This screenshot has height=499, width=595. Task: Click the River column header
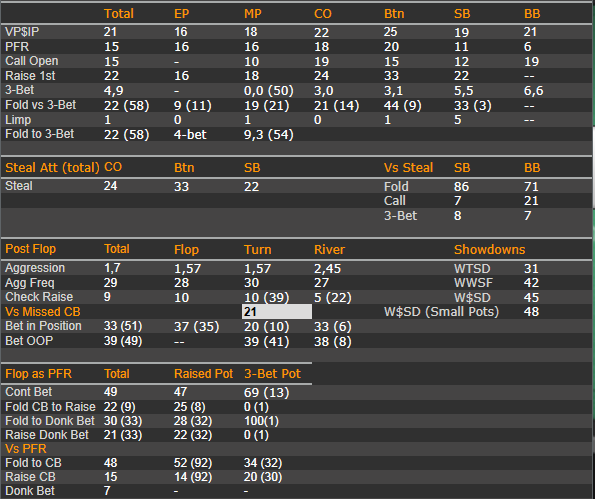[x=329, y=250]
